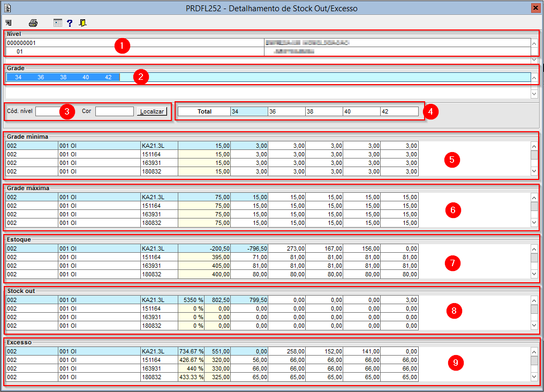Focus the Cor input field

click(x=115, y=111)
